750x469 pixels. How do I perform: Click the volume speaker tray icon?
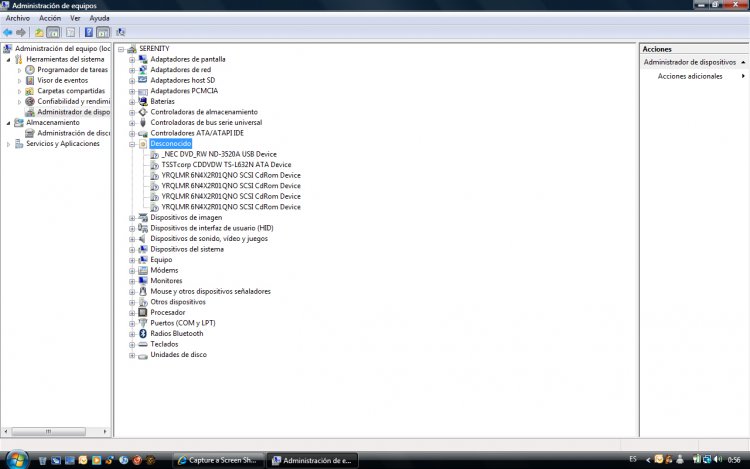click(x=717, y=459)
